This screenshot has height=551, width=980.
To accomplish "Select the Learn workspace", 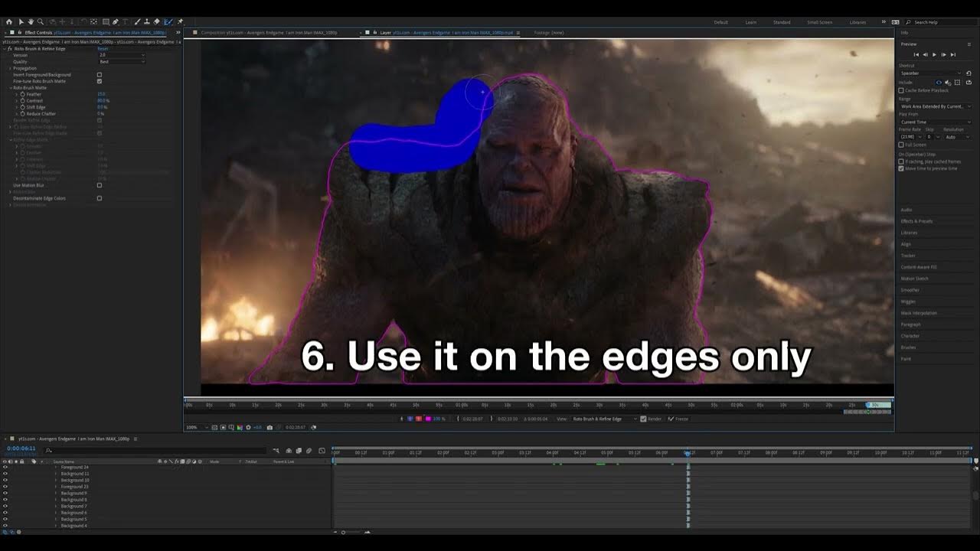I will click(751, 22).
